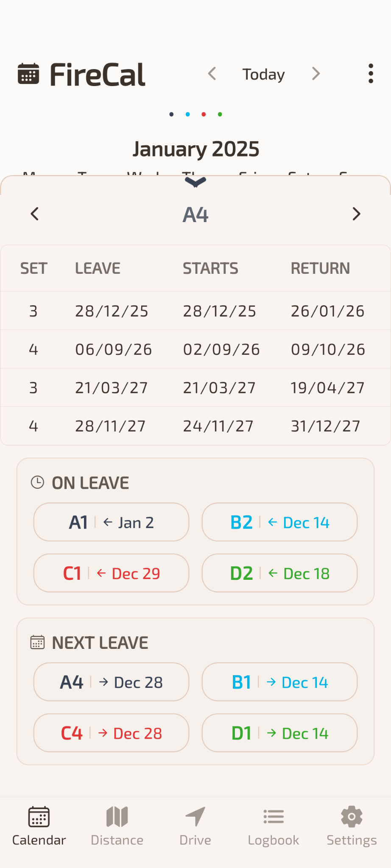This screenshot has width=391, height=868.
Task: Select the dark navy shift dot indicator
Action: pos(171,114)
